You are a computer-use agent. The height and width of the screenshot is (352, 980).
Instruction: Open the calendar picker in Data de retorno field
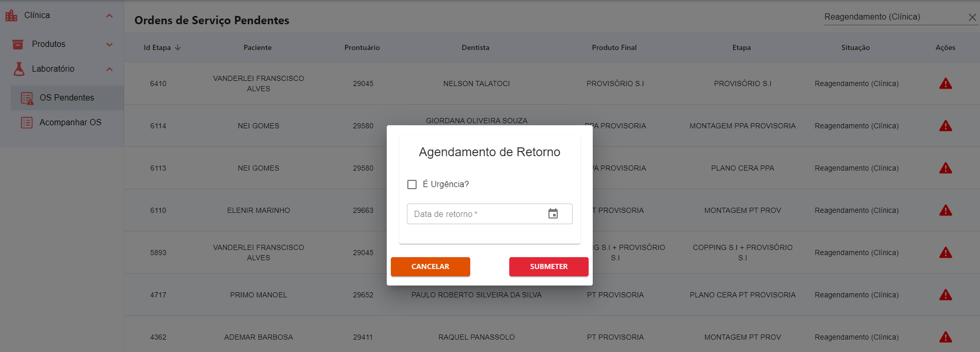[x=554, y=213]
